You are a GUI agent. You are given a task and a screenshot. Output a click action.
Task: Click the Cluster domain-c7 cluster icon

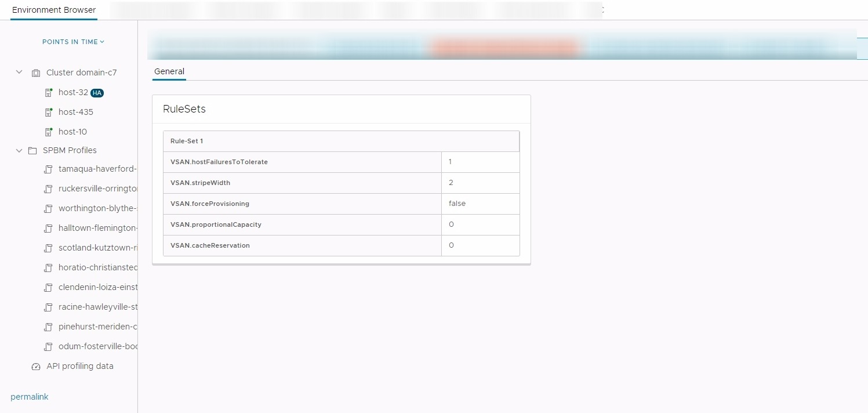coord(36,73)
